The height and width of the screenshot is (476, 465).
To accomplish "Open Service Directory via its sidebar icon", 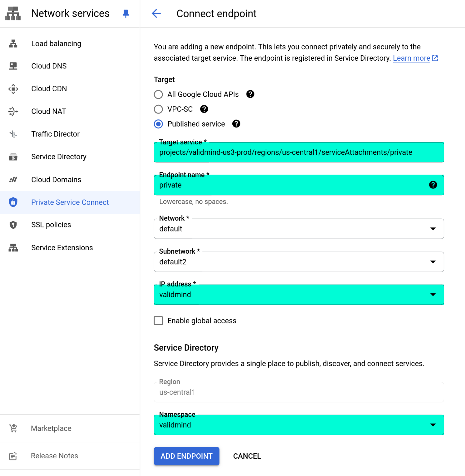I will point(13,157).
